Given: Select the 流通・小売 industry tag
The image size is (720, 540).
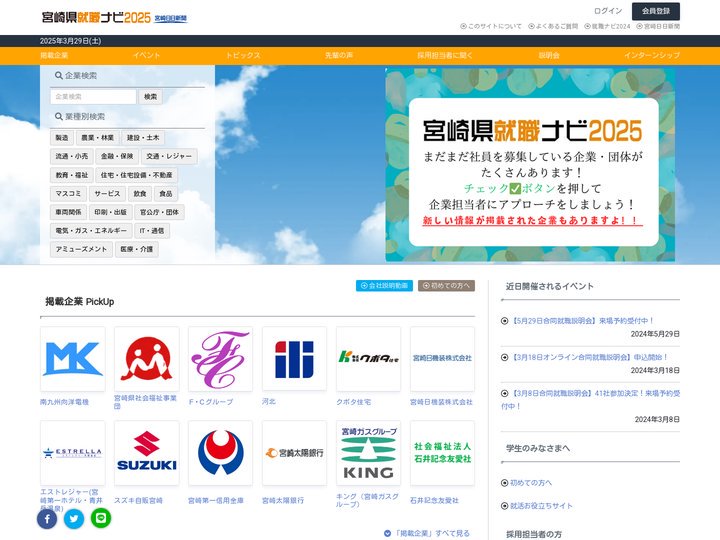Looking at the screenshot, I should click(x=72, y=157).
